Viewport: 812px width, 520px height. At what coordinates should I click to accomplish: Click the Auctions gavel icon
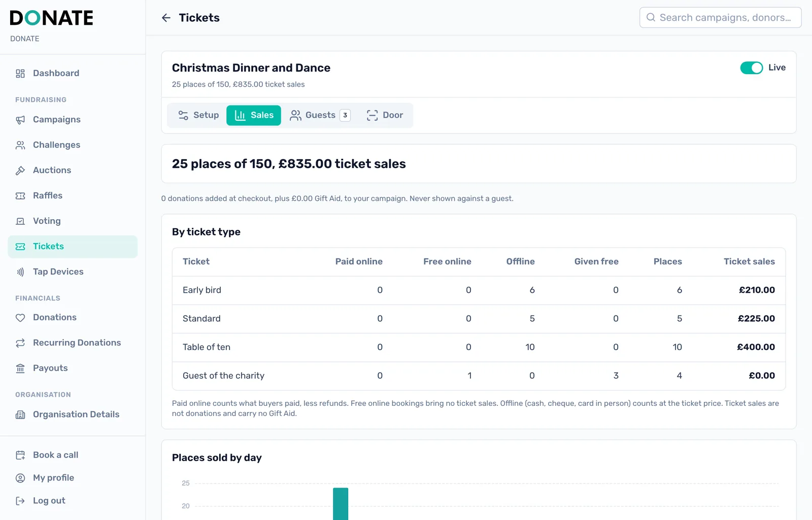20,170
